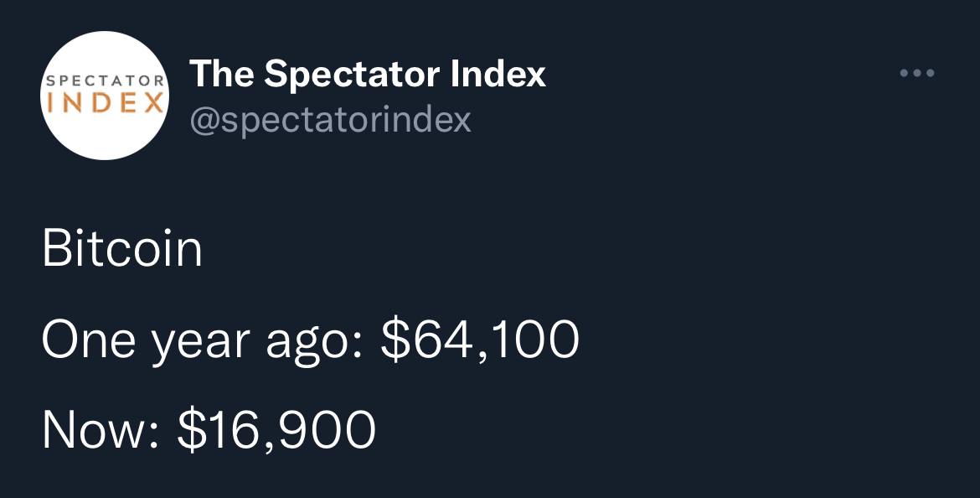Click the gray SPECTATOR text in avatar
980x498 pixels.
pos(105,81)
